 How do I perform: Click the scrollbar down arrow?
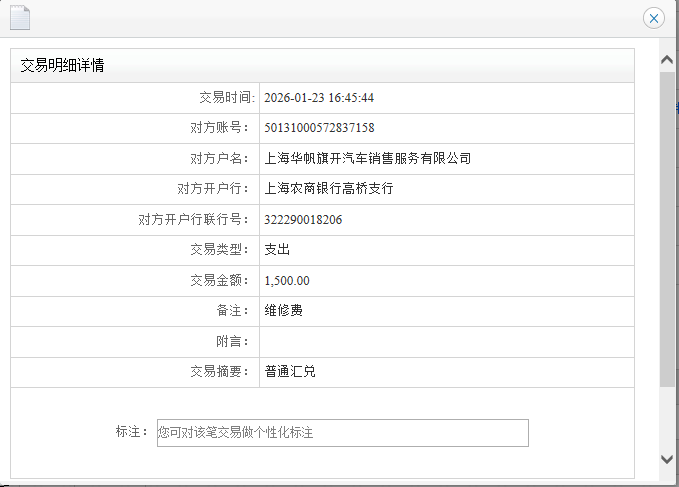668,458
